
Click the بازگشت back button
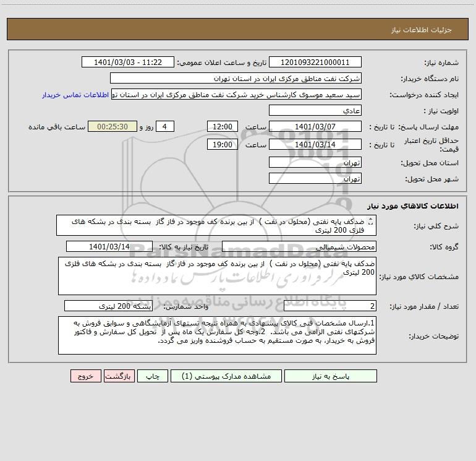click(119, 376)
